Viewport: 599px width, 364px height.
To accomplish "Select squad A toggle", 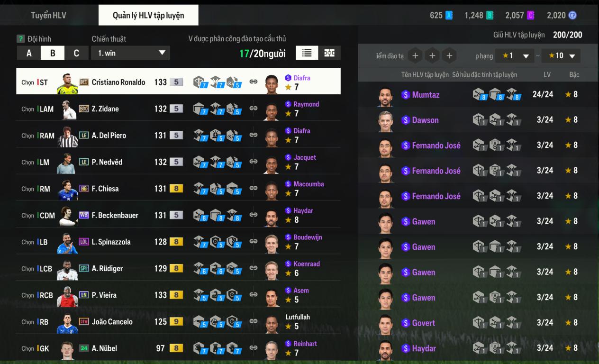I will pyautogui.click(x=29, y=53).
